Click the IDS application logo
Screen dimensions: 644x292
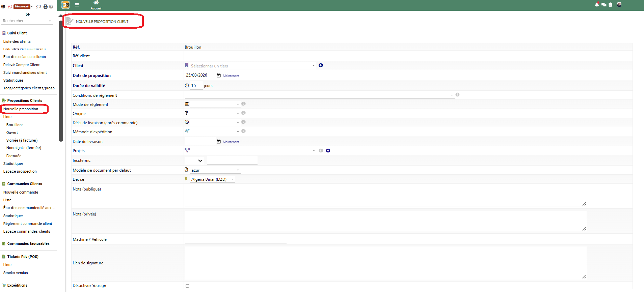pos(65,5)
